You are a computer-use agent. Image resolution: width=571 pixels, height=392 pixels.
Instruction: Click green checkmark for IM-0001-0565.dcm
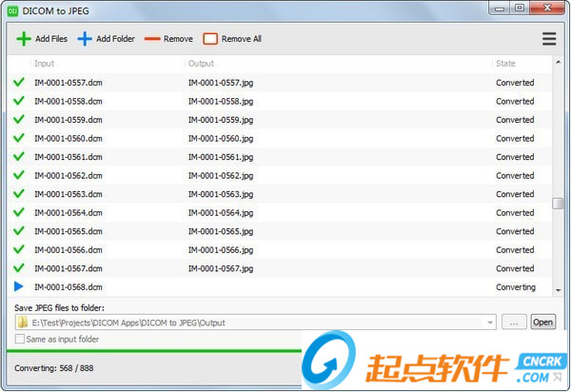(x=19, y=231)
